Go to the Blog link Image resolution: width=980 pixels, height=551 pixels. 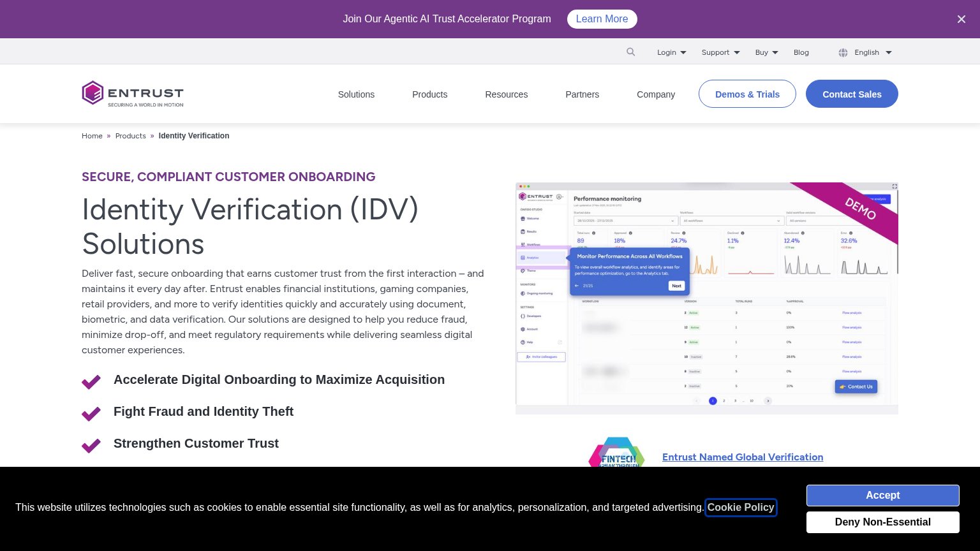[801, 52]
